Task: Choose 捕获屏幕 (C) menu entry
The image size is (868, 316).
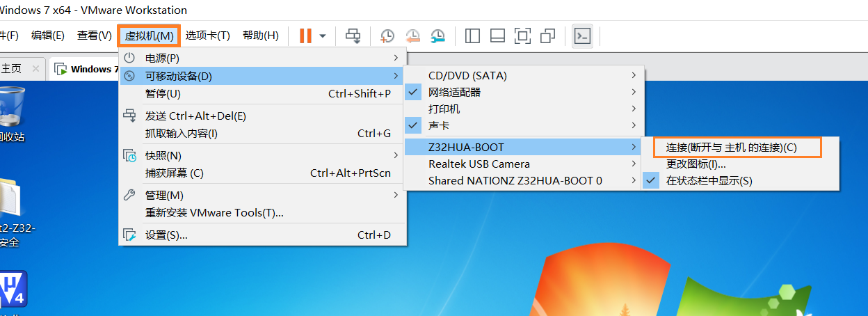Action: 262,173
